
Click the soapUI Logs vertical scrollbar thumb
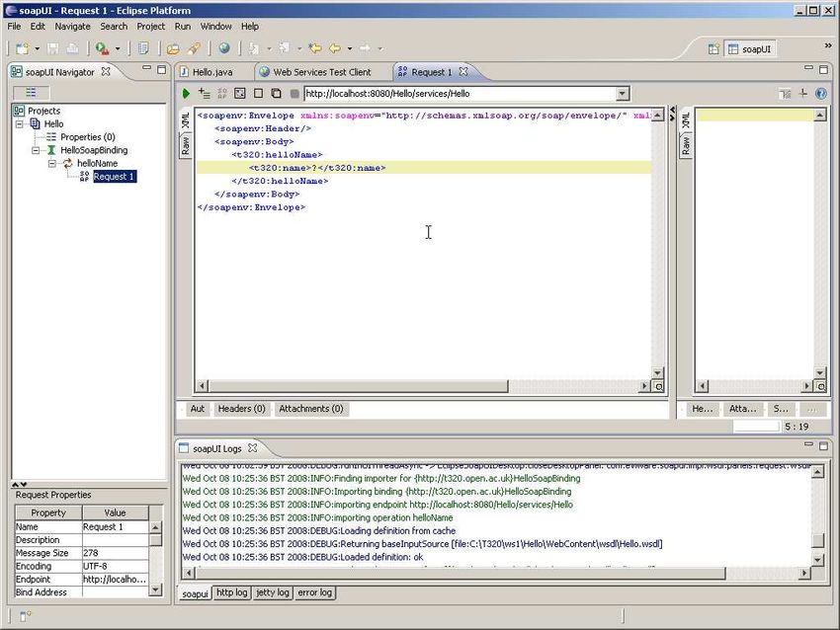pos(818,540)
